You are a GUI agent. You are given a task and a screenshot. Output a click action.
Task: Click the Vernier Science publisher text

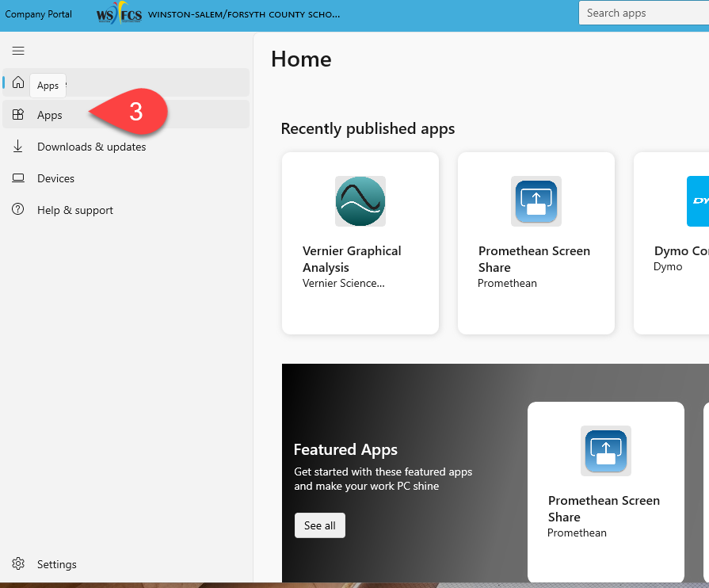(x=344, y=283)
